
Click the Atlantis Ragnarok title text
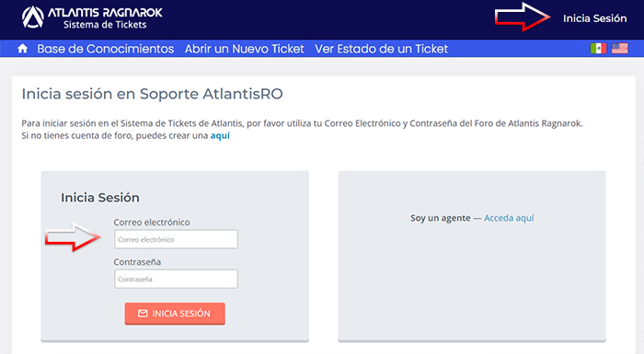[105, 13]
